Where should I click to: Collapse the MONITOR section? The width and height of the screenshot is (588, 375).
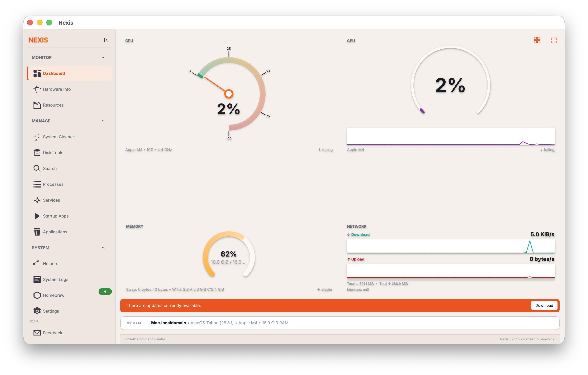(103, 57)
